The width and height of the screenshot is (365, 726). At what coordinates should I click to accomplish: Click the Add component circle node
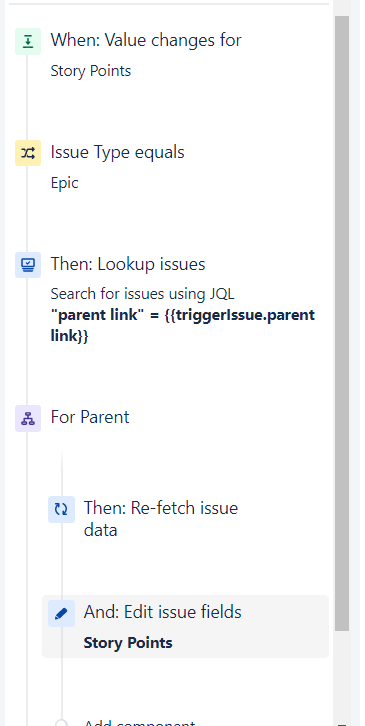coord(61,722)
